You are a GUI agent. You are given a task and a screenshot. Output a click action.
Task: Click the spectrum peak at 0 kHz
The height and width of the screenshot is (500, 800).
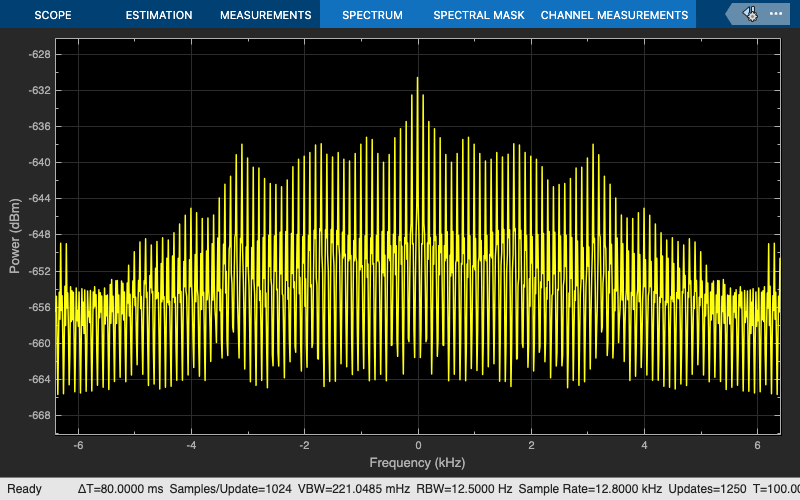point(417,79)
